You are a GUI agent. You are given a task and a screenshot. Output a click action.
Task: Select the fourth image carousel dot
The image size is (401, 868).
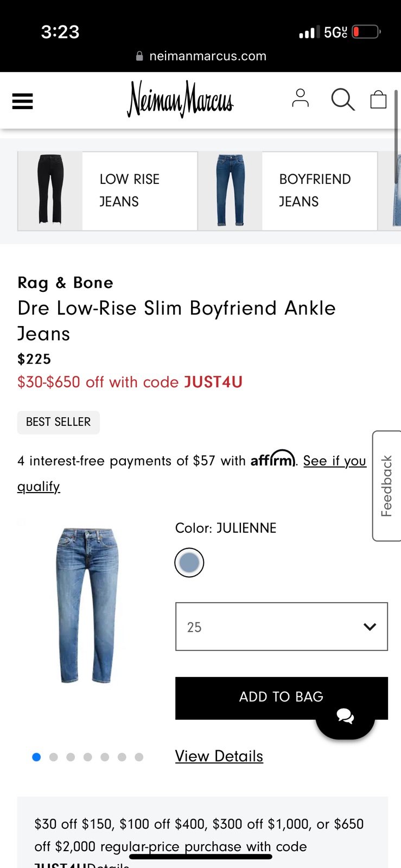coord(88,757)
